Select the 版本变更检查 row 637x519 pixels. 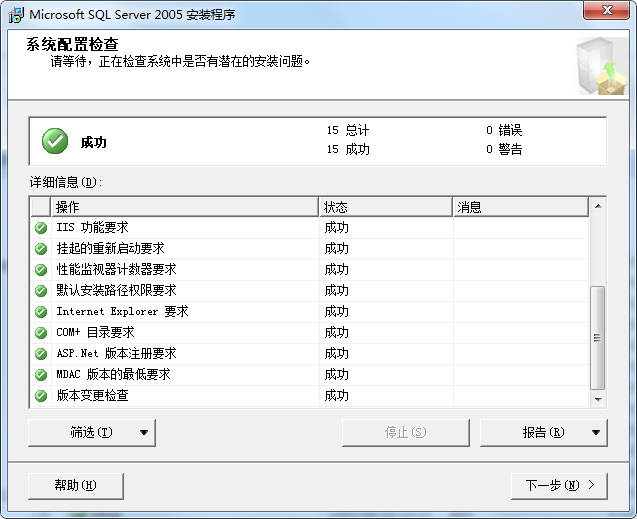[x=310, y=396]
